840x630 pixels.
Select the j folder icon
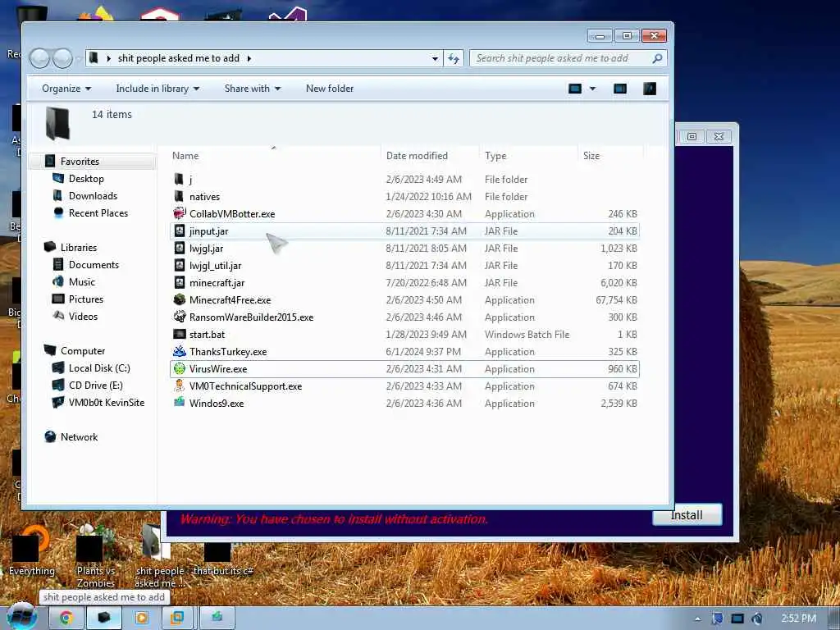pos(180,179)
